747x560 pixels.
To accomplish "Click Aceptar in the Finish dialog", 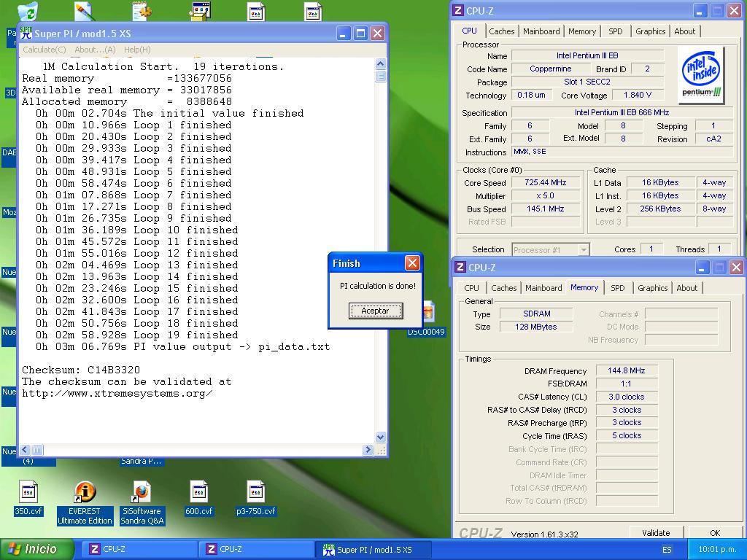I will pos(376,311).
